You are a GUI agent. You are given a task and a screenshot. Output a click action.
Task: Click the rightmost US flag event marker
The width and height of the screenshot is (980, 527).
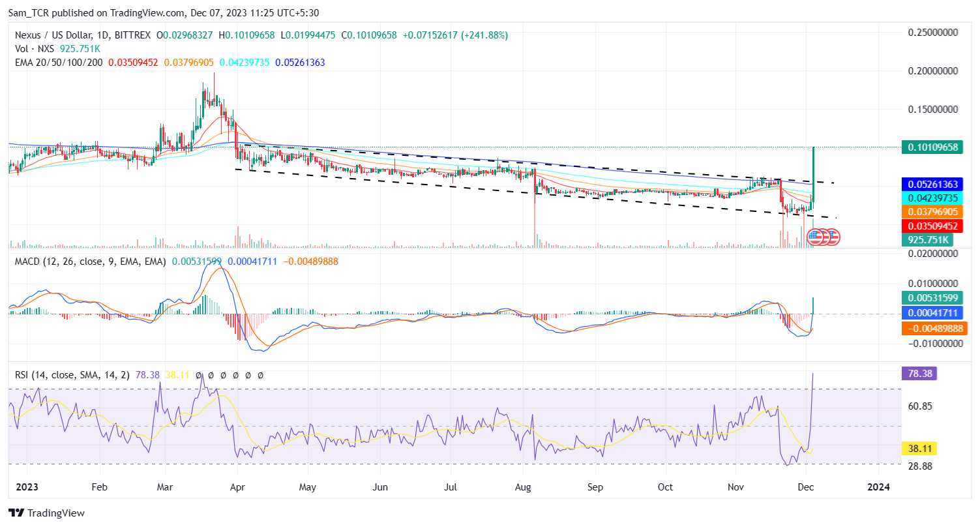833,237
